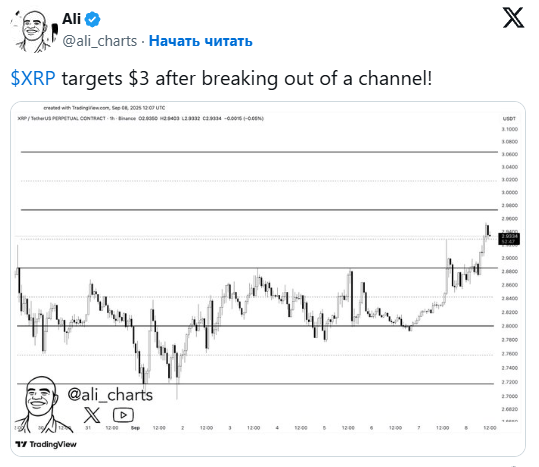Click the 3.0000 price axis label
This screenshot has height=467, width=539.
(509, 192)
